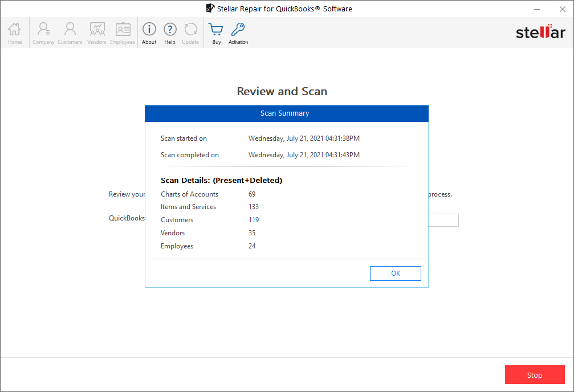574x392 pixels.
Task: Open the Customers toolbar icon
Action: pos(70,33)
